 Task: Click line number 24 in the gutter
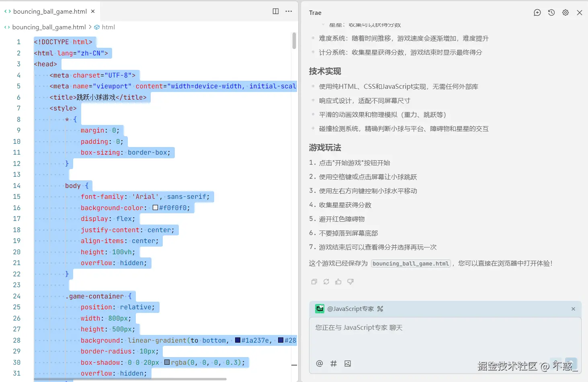pyautogui.click(x=16, y=296)
